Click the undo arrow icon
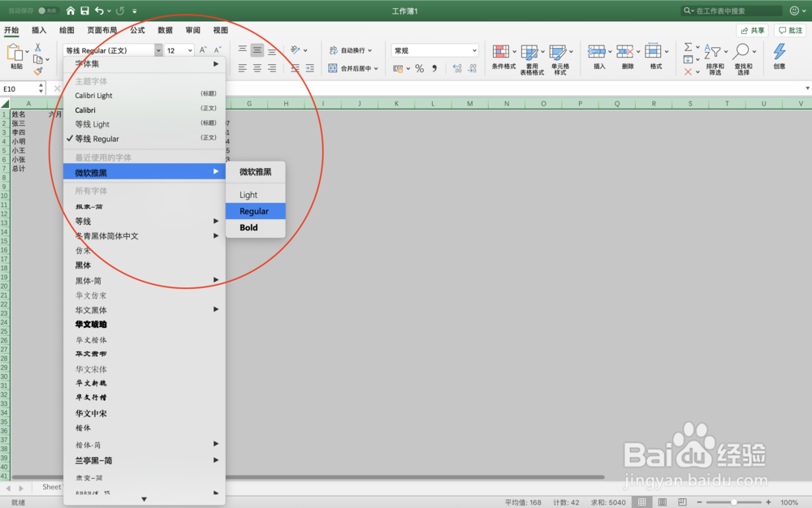The height and width of the screenshot is (508, 812). pyautogui.click(x=99, y=11)
